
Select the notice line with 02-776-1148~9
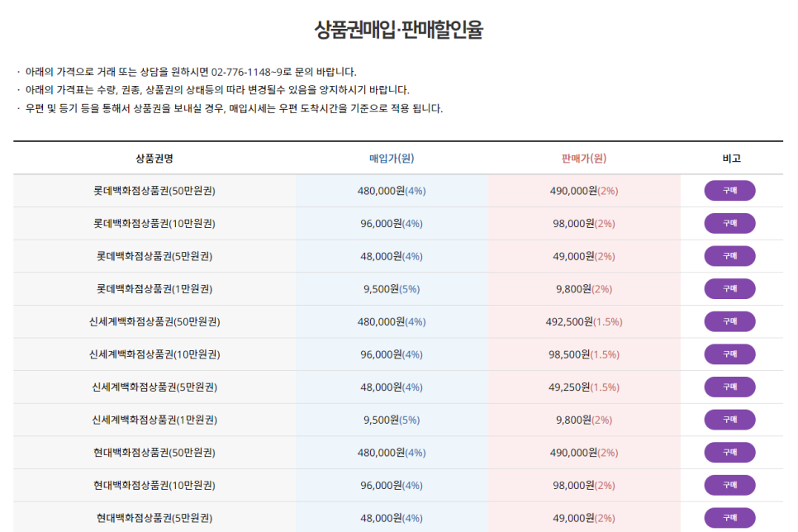[191, 72]
